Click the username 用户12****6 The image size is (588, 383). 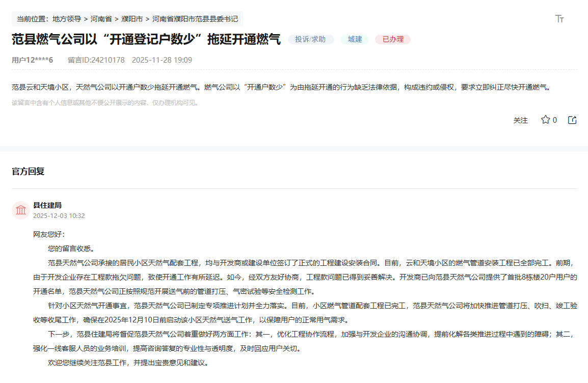tap(32, 60)
